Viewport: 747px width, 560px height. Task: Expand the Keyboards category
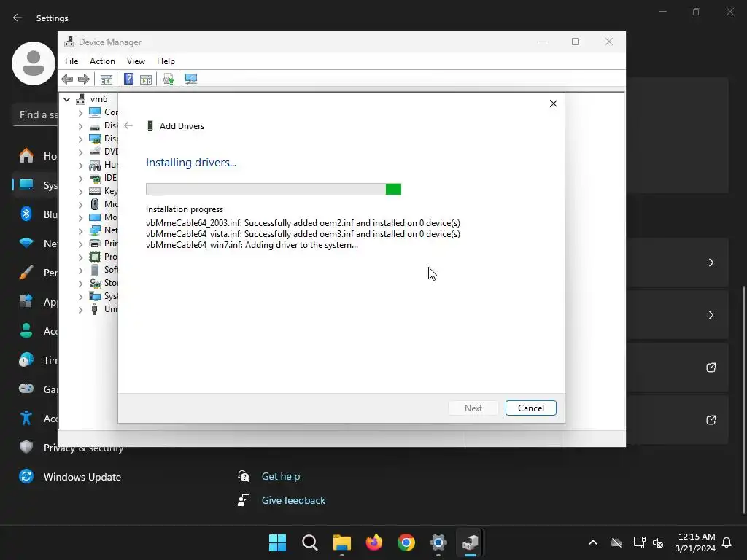click(x=80, y=192)
